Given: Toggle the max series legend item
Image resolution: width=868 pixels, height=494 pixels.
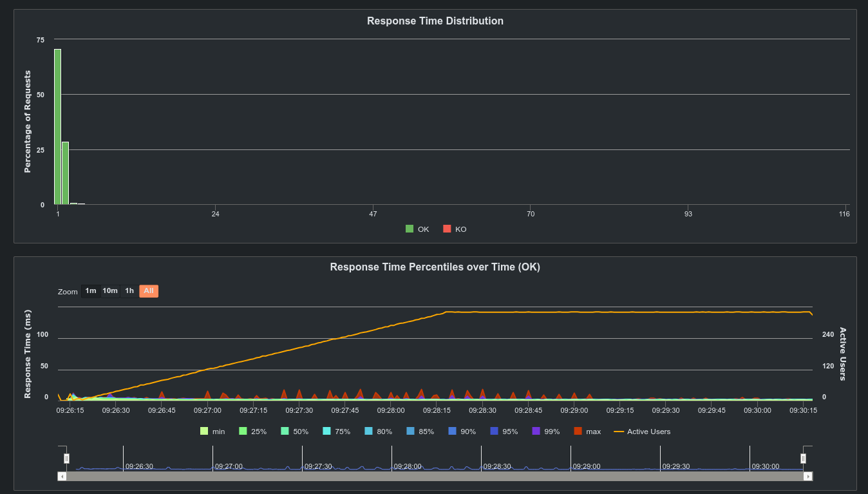Looking at the screenshot, I should coord(587,432).
